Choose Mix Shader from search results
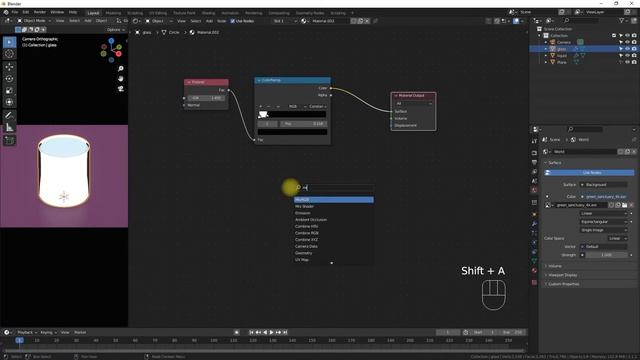This screenshot has height=360, width=640. point(333,207)
